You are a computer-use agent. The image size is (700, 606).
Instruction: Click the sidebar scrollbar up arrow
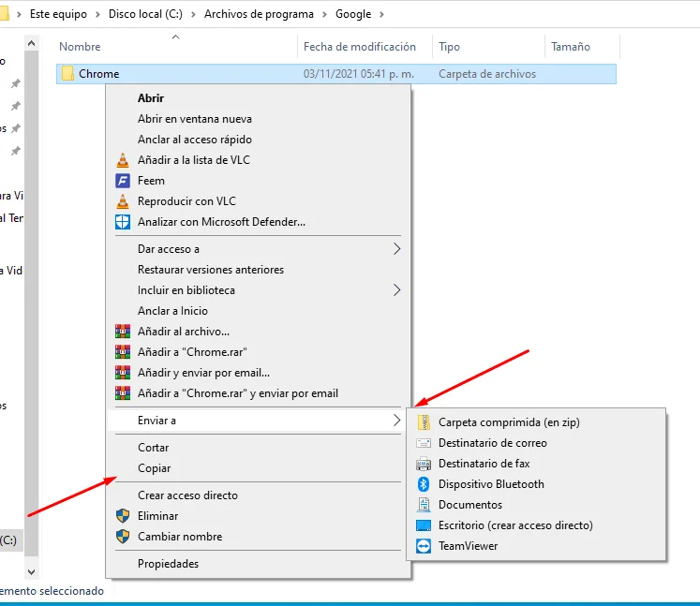[31, 44]
